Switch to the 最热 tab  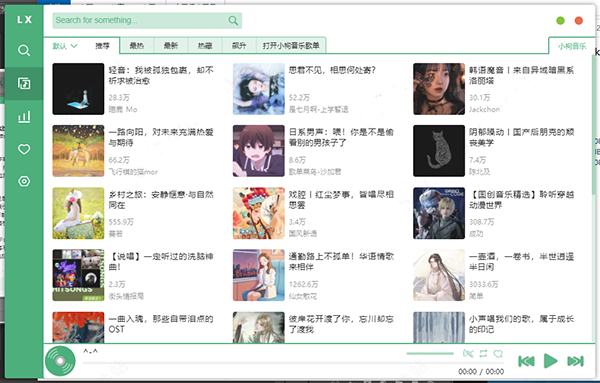point(137,46)
